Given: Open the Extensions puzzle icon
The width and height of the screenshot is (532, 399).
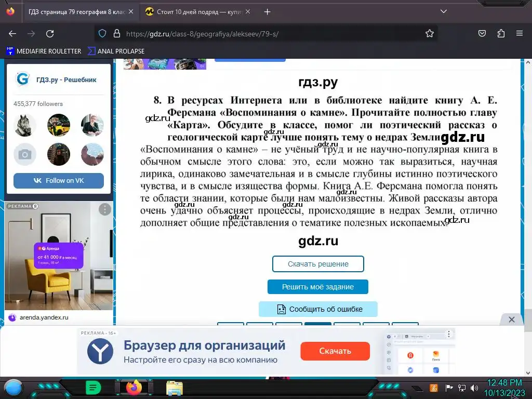Looking at the screenshot, I should 501,34.
